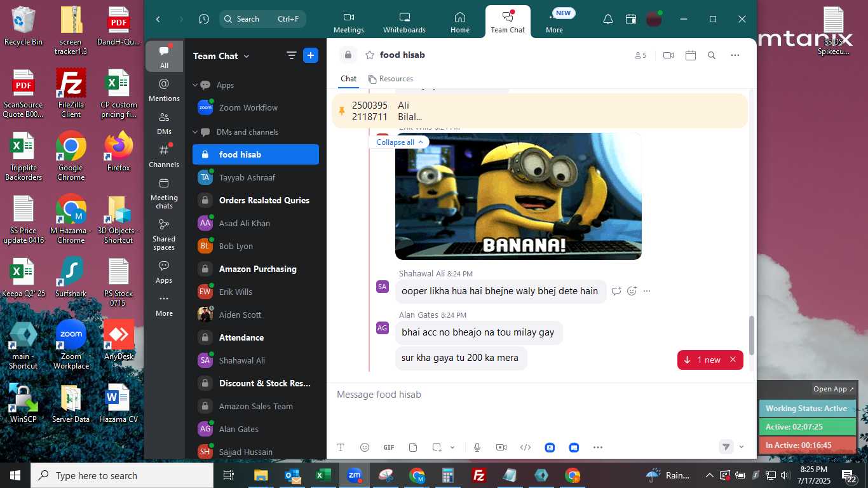Open channel more options ellipsis
The image size is (868, 488).
click(735, 55)
